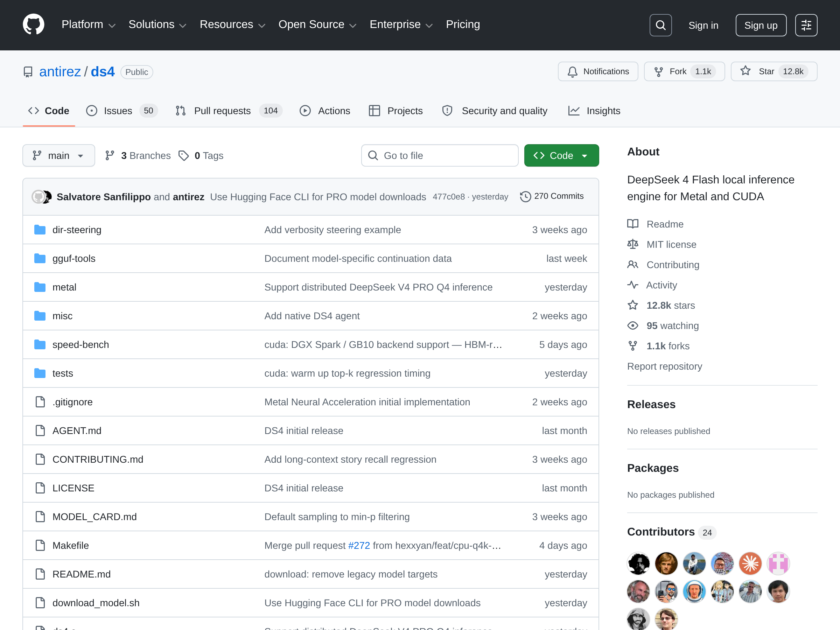Open the first contributor avatar

pyautogui.click(x=638, y=563)
